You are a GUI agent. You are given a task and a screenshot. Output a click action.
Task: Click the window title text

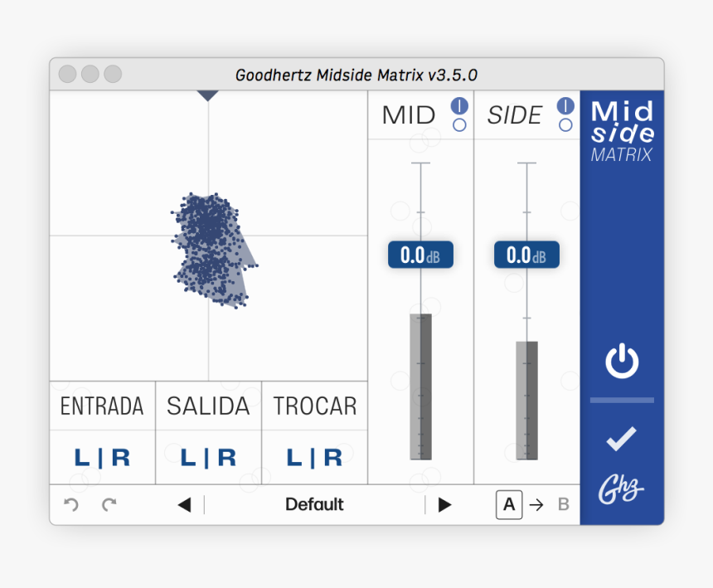[x=356, y=75]
